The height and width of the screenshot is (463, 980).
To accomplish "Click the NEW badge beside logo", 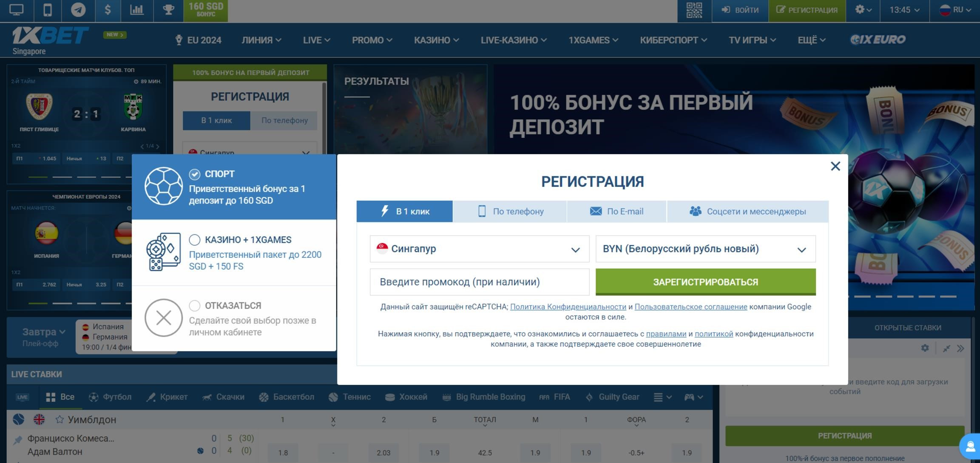I will click(115, 35).
